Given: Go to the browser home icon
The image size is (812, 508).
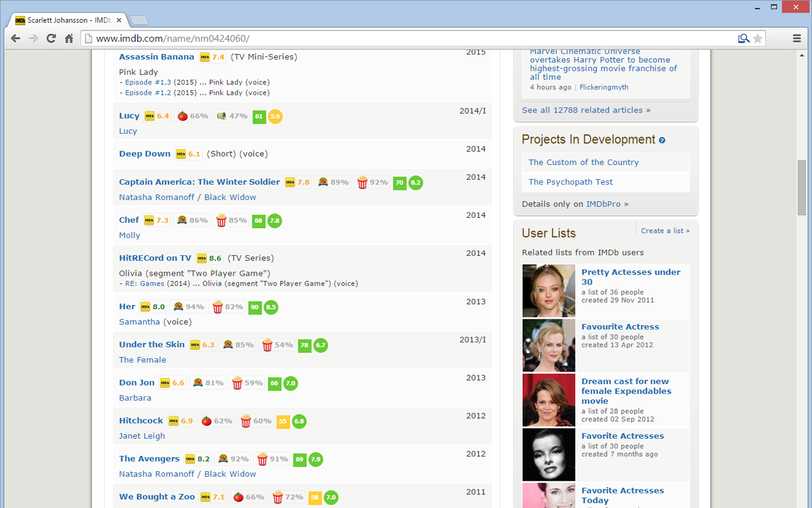Looking at the screenshot, I should pos(69,39).
